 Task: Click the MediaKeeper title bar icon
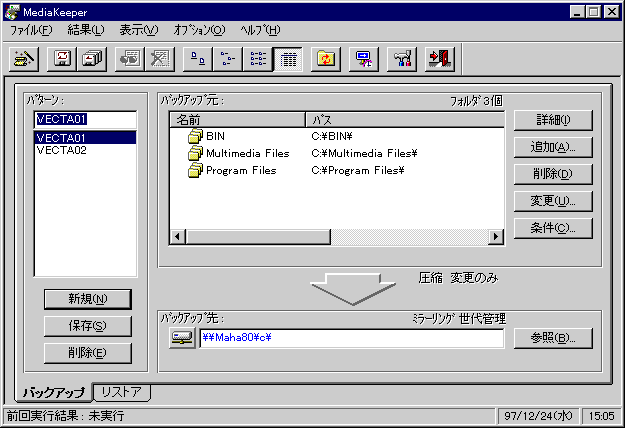coord(12,12)
